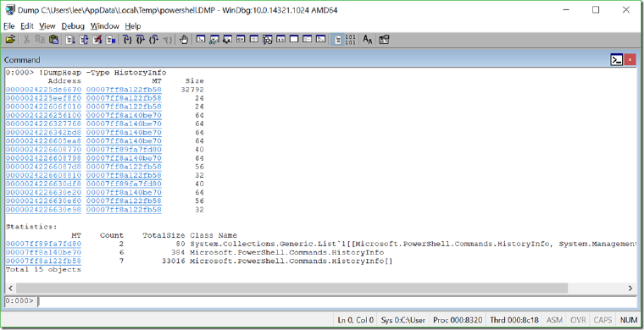
Task: Click the 'Statistics:' heading text
Action: click(31, 227)
